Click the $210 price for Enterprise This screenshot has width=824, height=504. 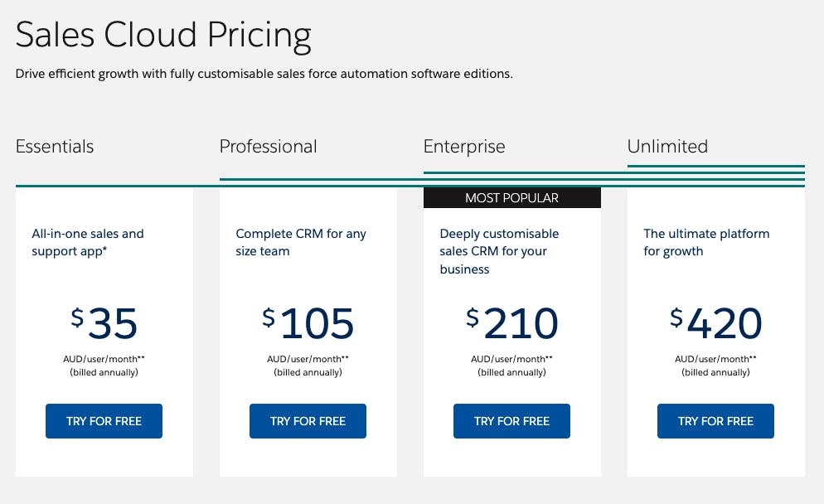pyautogui.click(x=511, y=323)
